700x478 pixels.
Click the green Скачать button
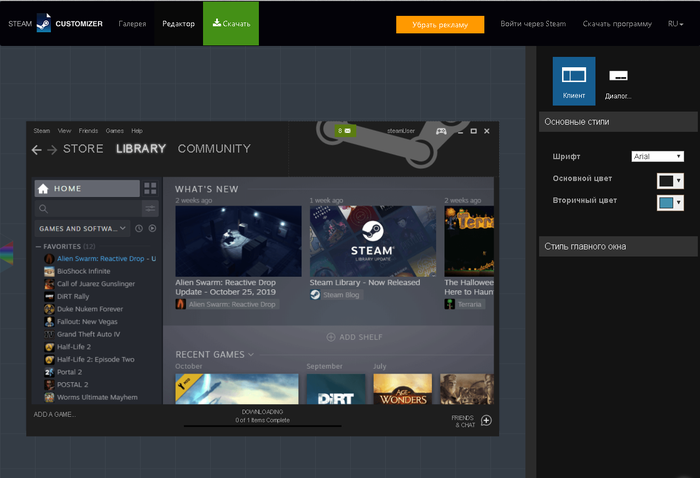point(231,23)
